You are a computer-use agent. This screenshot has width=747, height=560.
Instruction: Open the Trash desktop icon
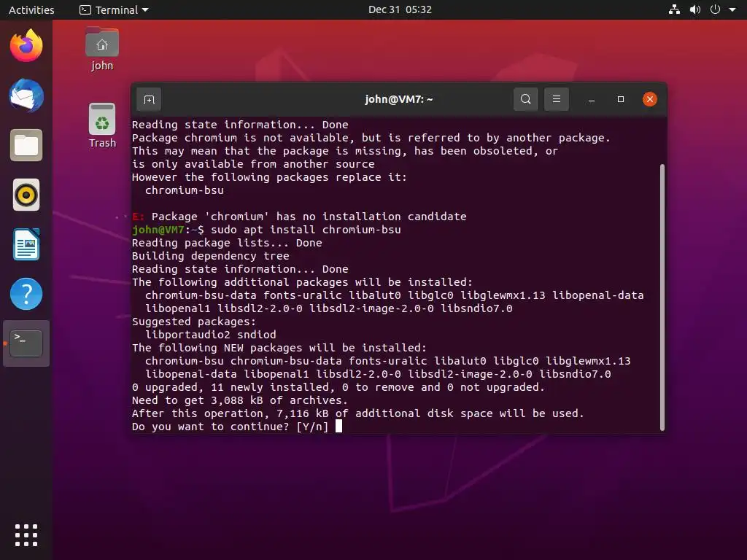click(x=102, y=125)
